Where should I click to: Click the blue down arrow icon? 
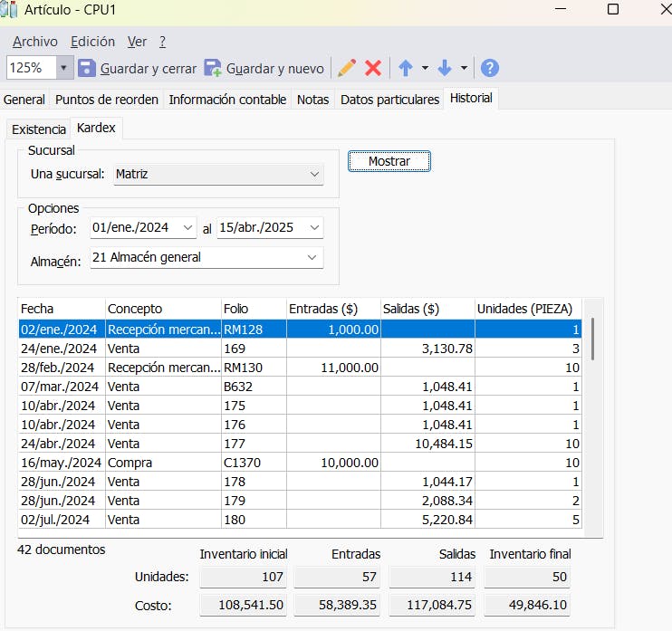pyautogui.click(x=445, y=68)
